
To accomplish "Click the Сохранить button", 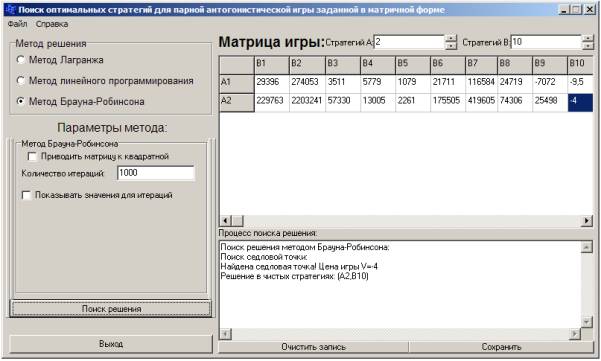I will (x=501, y=347).
